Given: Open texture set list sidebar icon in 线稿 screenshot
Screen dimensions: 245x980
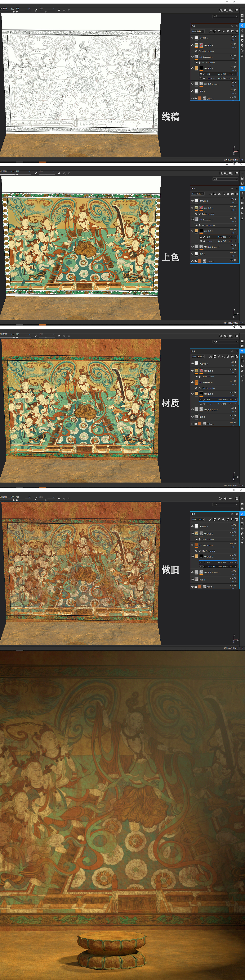Looking at the screenshot, I should pos(242,16).
